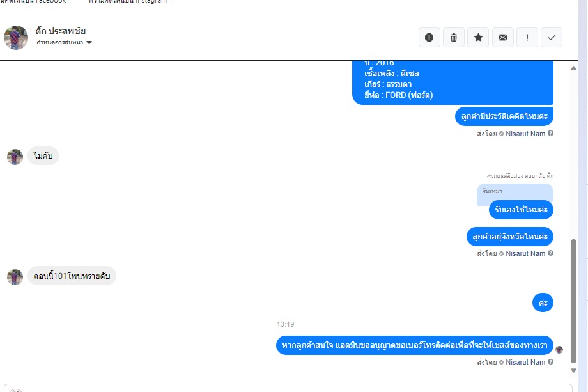Mark conversation as done with checkmark icon

[552, 38]
